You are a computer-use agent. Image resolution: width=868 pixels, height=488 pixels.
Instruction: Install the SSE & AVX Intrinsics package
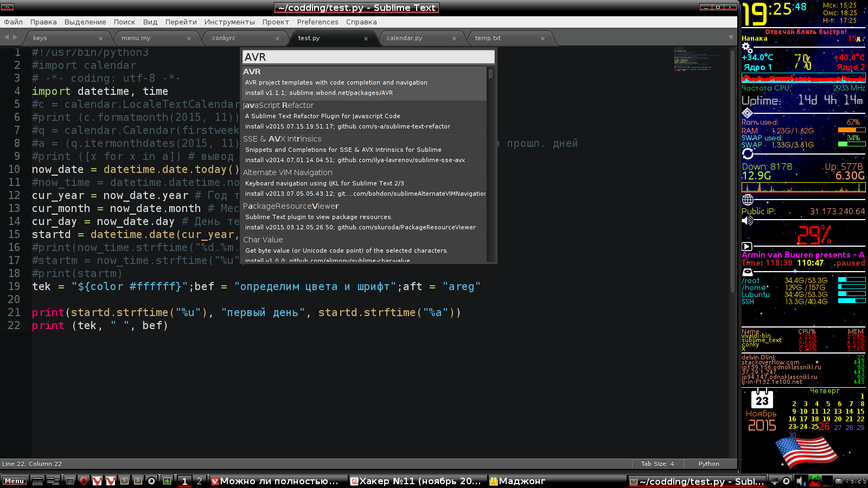[x=364, y=150]
